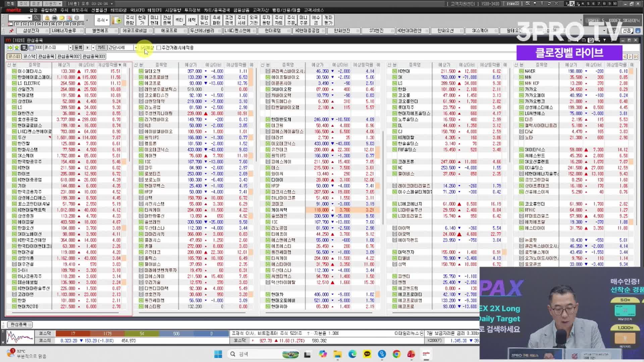Viewport: 644px width, 362px height.
Task: Open the 투자정보 menu
Action: click(x=193, y=10)
